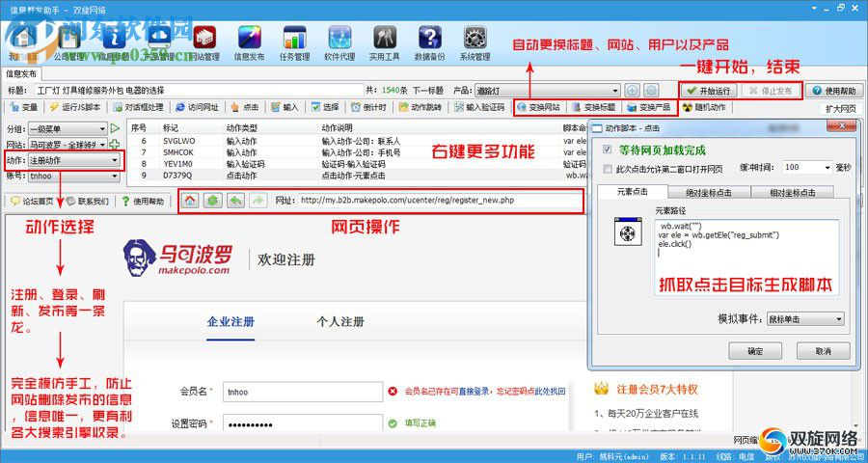Open the 缓冲时间 100 dropdown
The width and height of the screenshot is (868, 463).
[807, 167]
